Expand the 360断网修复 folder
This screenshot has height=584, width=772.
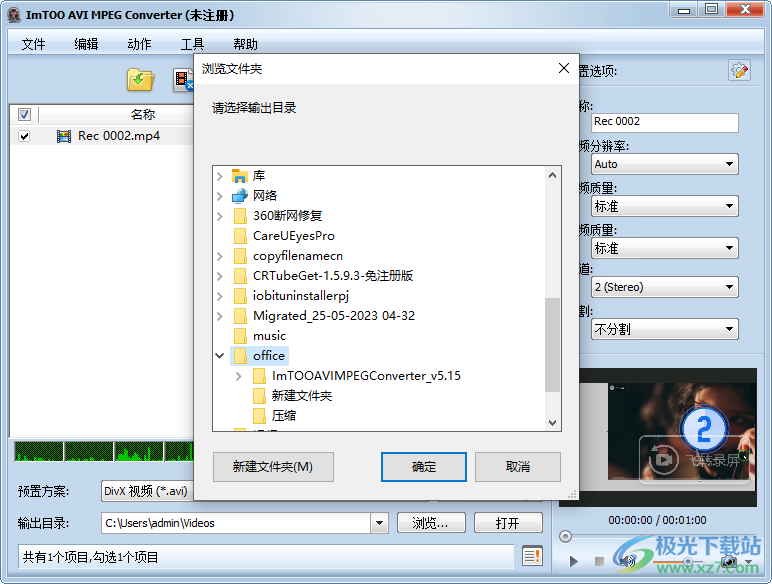[x=220, y=216]
